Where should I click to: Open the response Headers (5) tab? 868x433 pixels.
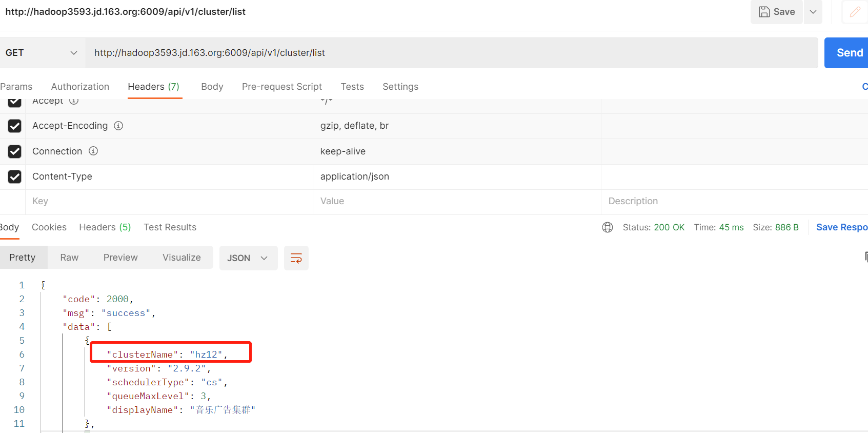pyautogui.click(x=105, y=227)
